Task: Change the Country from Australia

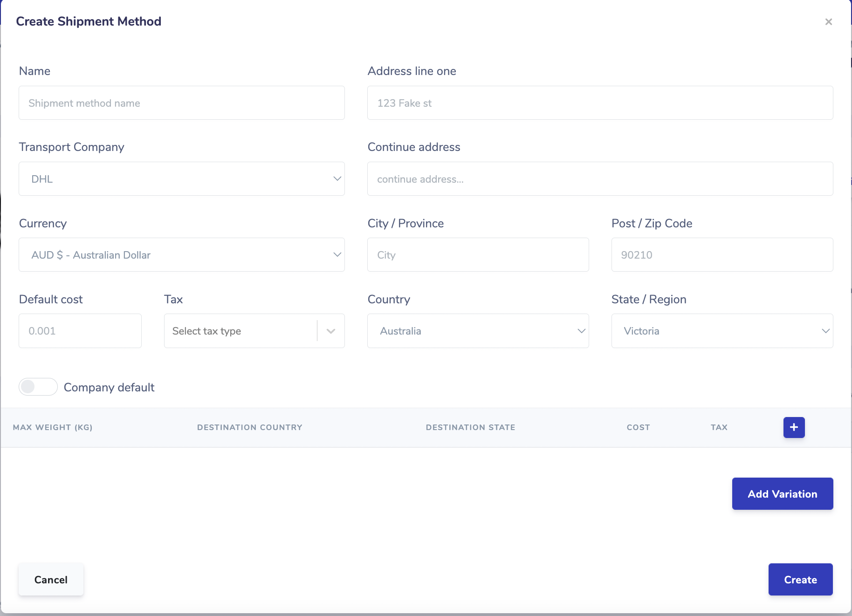Action: 478,331
